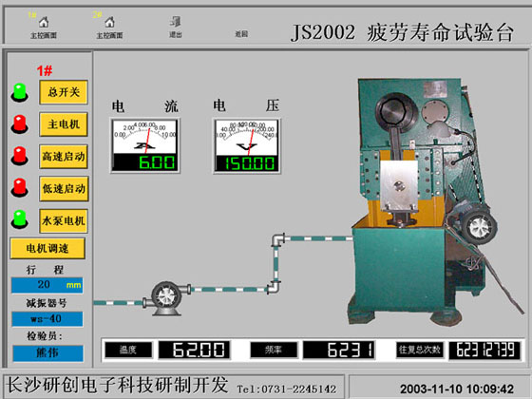Click the 退出 exit door icon
Screen dimensions: 532x399
click(x=176, y=22)
